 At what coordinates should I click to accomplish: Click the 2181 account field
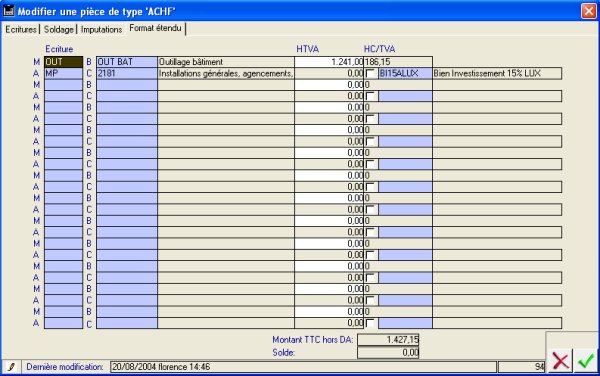pyautogui.click(x=127, y=73)
